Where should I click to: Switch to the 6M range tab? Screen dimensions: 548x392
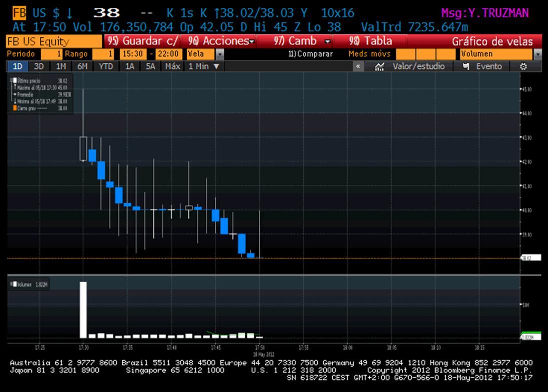82,66
